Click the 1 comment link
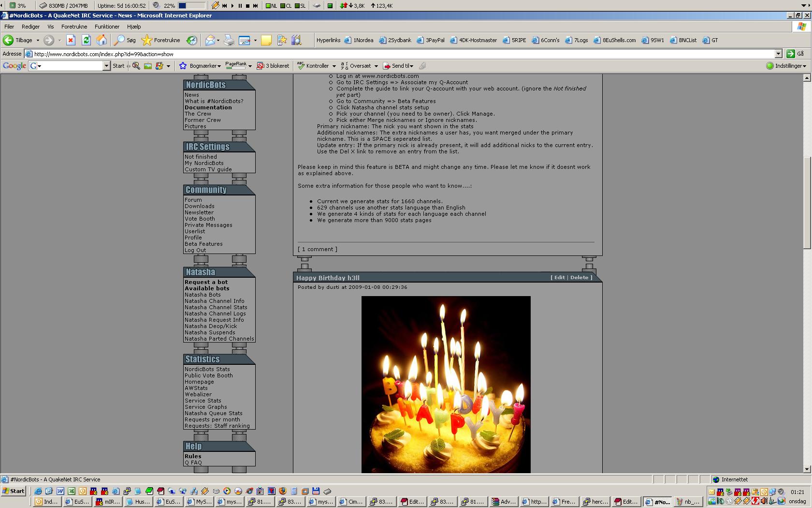 pos(317,249)
